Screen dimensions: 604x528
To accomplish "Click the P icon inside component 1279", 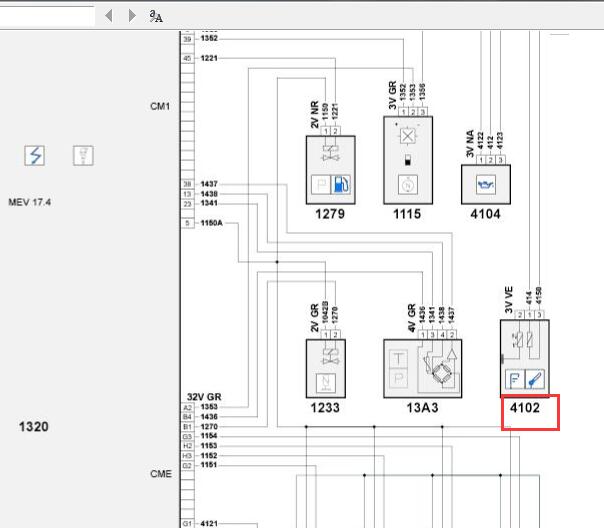I will click(321, 184).
